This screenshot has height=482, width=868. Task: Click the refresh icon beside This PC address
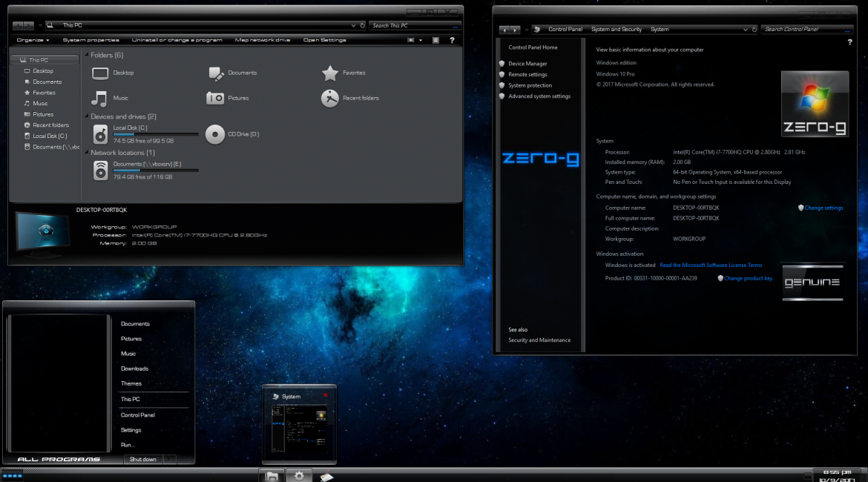[363, 25]
